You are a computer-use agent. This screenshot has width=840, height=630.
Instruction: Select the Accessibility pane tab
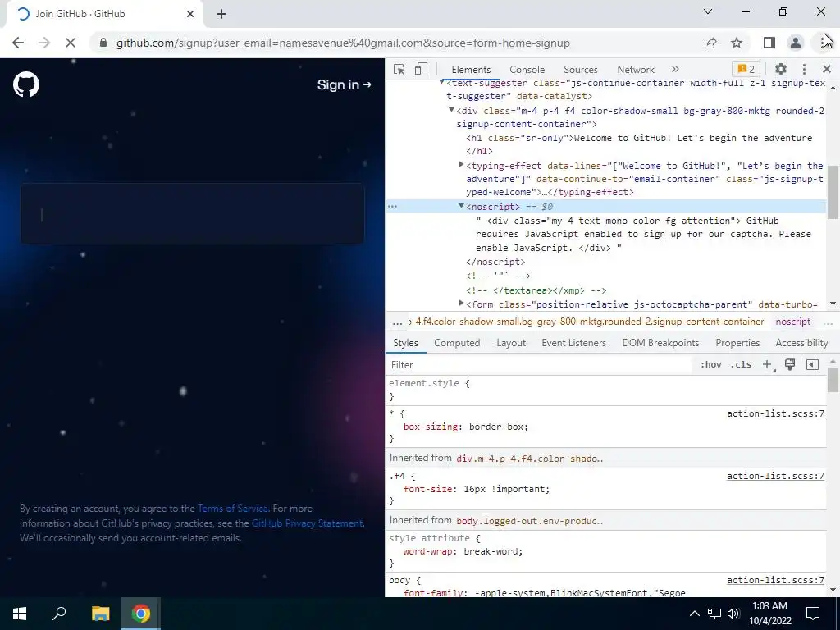tap(801, 343)
